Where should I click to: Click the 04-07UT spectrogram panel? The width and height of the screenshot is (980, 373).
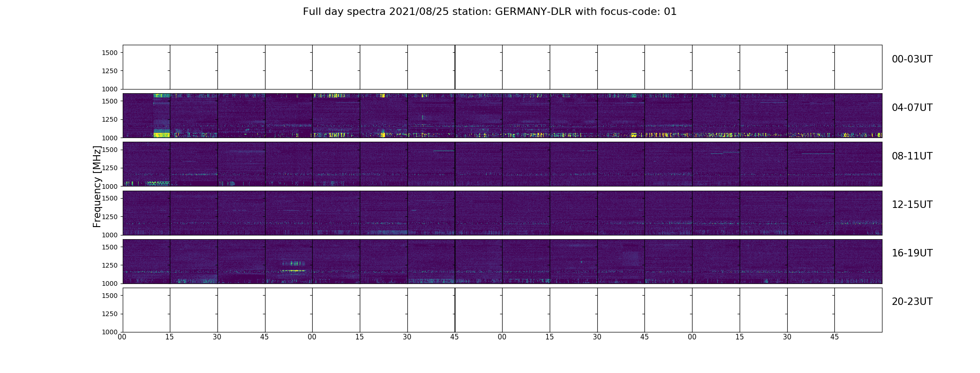pyautogui.click(x=502, y=116)
